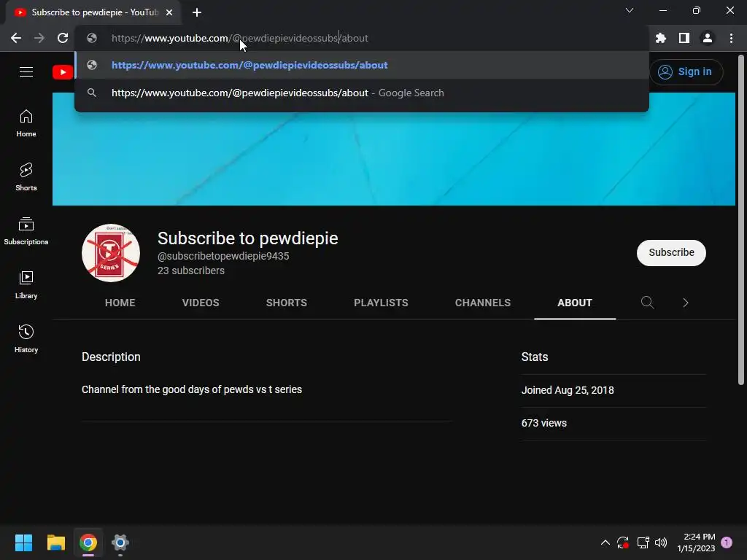Image resolution: width=747 pixels, height=560 pixels.
Task: Close the Subscribe to pewdiepie tab
Action: pyautogui.click(x=169, y=12)
